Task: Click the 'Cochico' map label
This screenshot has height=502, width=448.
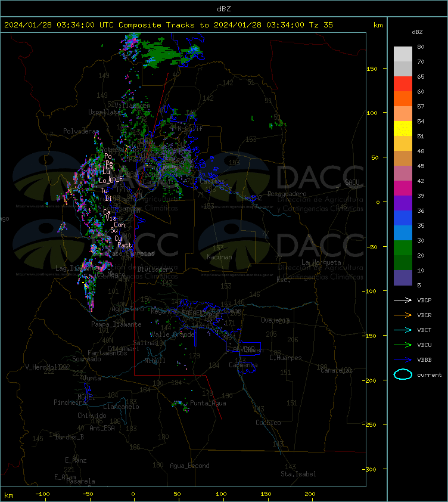Action: click(268, 423)
